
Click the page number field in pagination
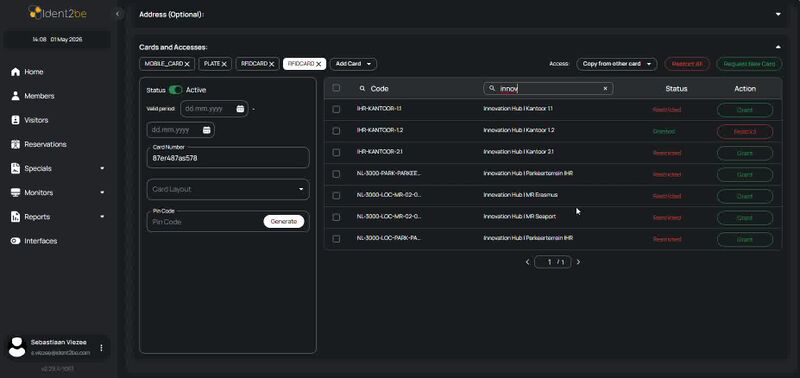tap(553, 262)
